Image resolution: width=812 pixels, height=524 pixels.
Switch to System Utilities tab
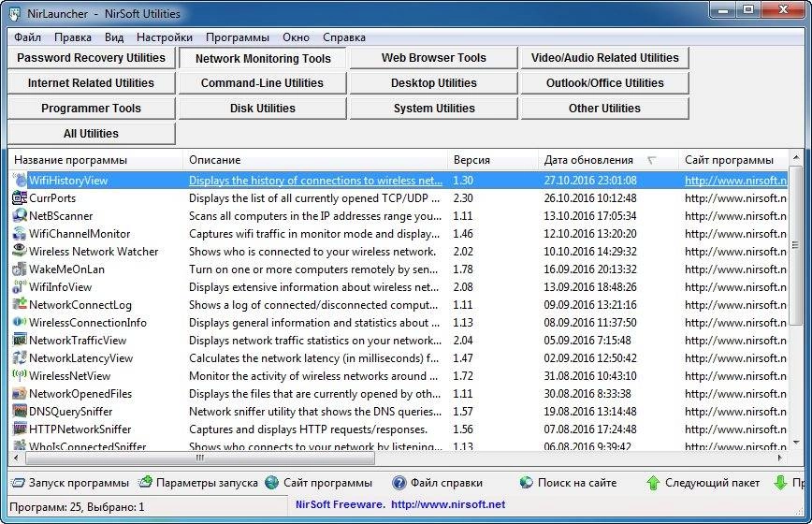[434, 109]
